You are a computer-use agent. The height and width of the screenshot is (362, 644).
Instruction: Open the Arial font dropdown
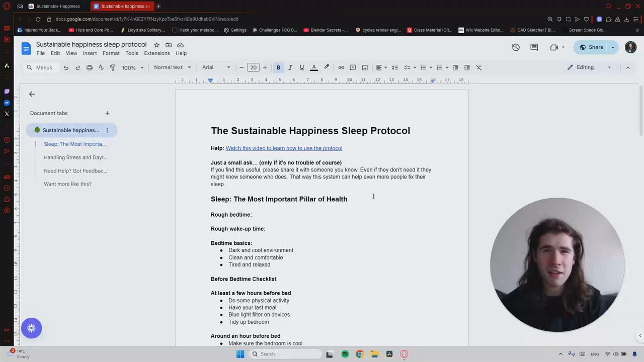tap(216, 67)
